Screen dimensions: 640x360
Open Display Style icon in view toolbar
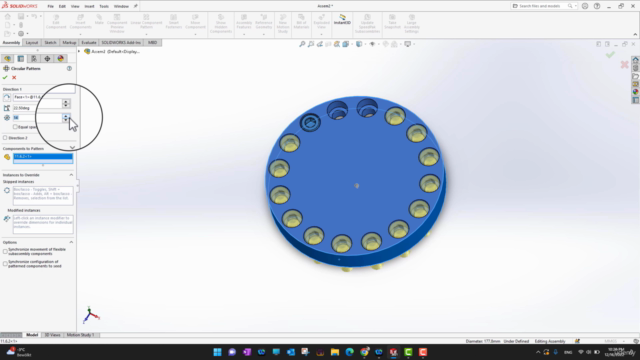(x=359, y=44)
